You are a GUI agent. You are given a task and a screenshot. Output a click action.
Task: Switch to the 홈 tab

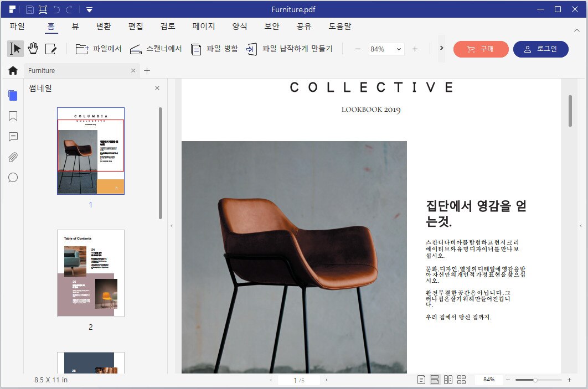click(x=51, y=26)
